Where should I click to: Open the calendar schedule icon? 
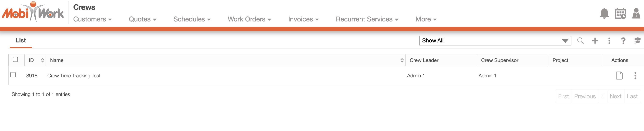point(620,14)
